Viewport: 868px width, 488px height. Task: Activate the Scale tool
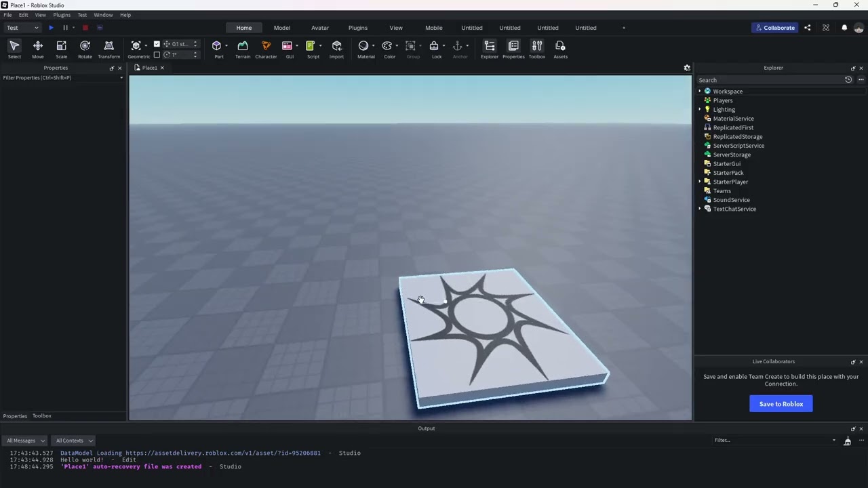pyautogui.click(x=61, y=49)
